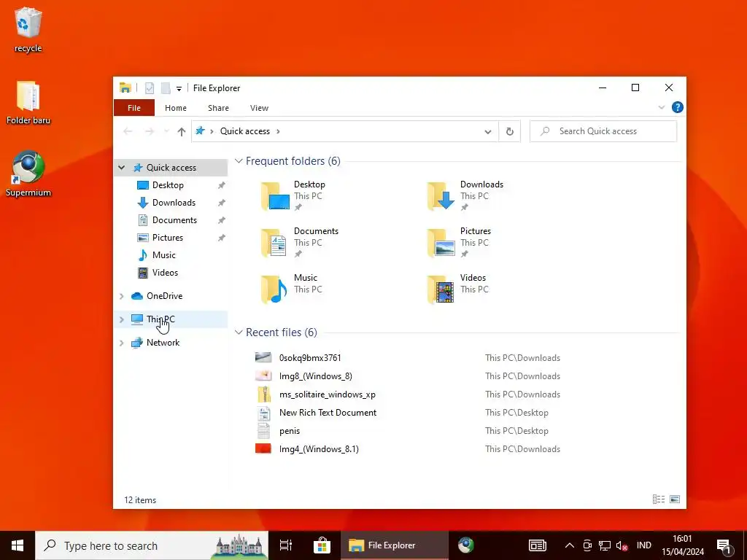Switch to Large icons view in status bar
The image size is (747, 560).
pyautogui.click(x=675, y=499)
